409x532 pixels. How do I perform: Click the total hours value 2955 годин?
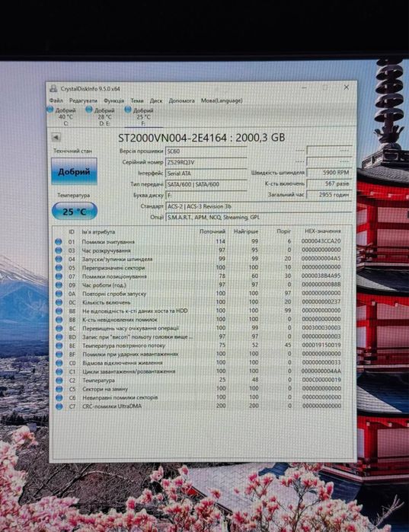click(x=329, y=195)
